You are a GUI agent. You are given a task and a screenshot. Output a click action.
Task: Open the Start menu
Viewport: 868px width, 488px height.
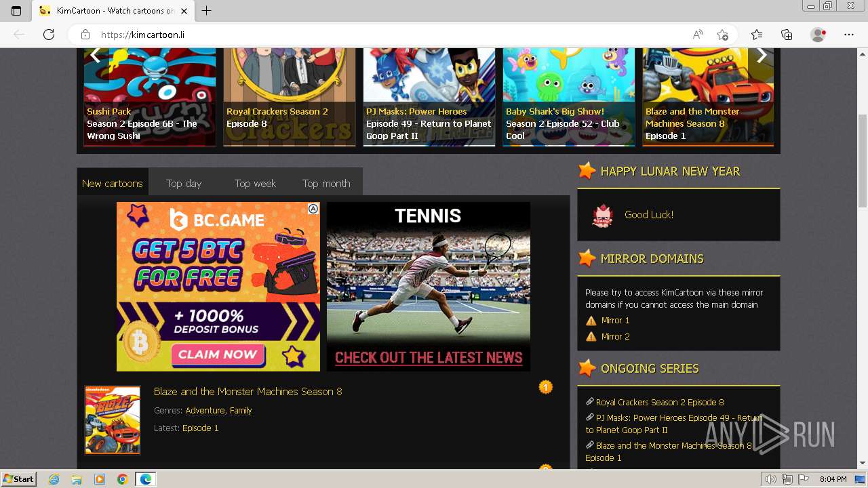click(x=18, y=479)
